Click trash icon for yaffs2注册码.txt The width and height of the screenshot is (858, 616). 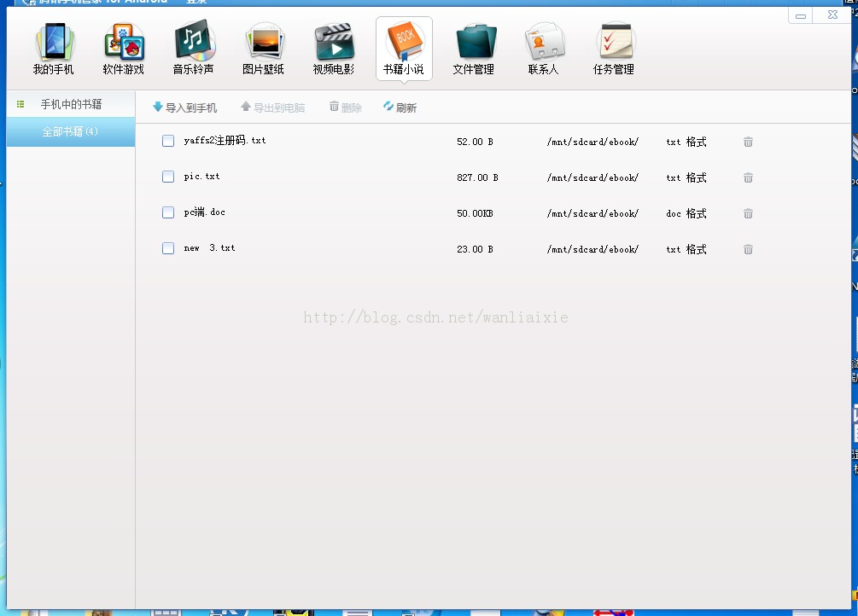point(748,142)
